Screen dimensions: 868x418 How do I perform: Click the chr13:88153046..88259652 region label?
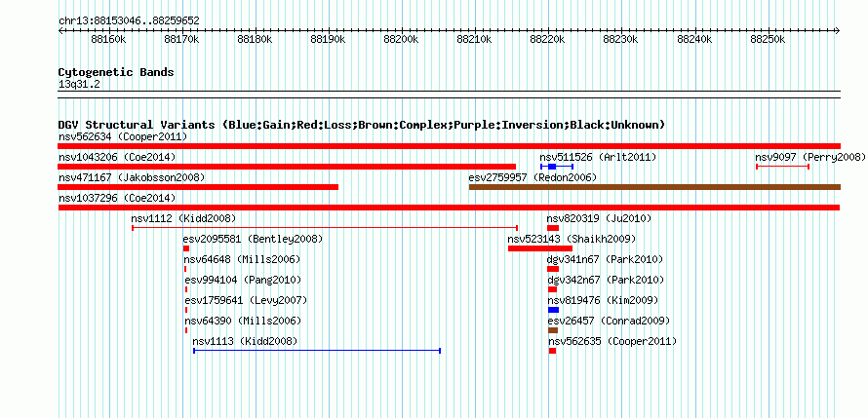click(129, 20)
